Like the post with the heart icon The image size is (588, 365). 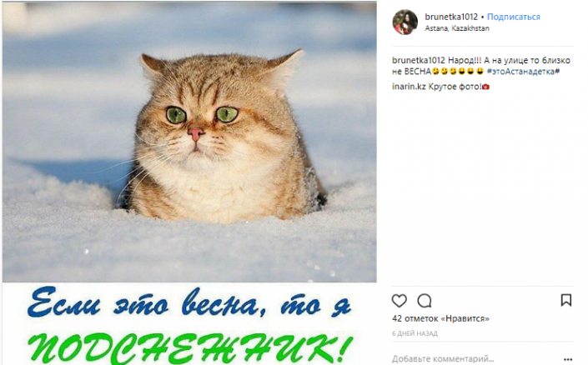tap(399, 301)
